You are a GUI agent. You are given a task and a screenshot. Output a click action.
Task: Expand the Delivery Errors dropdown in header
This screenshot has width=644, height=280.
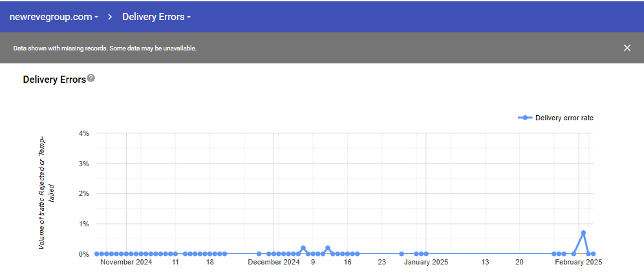[156, 17]
